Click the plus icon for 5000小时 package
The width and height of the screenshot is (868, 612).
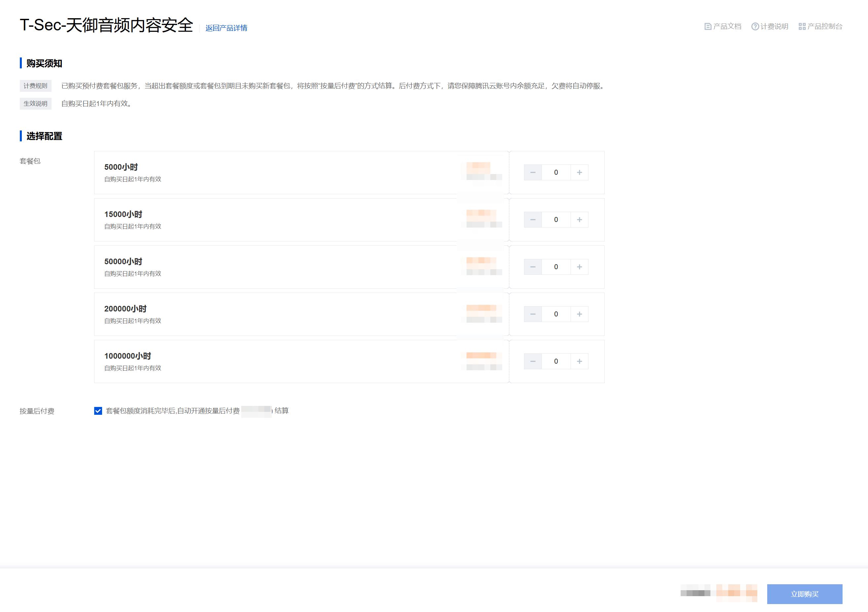(579, 173)
